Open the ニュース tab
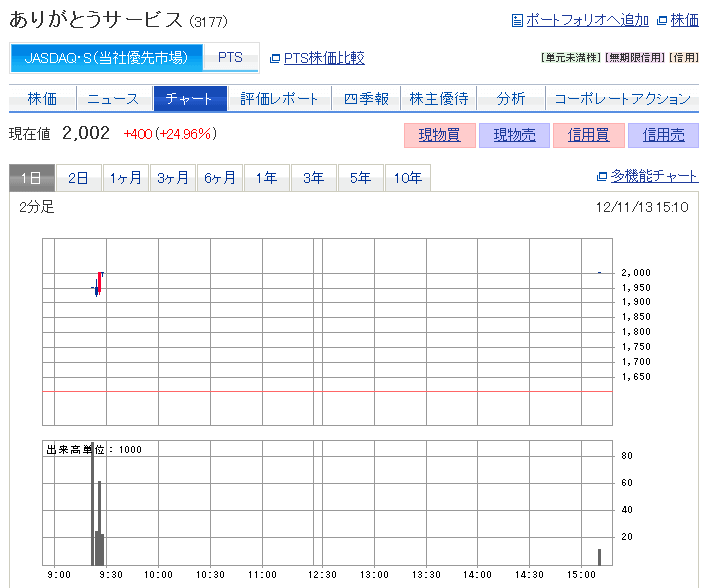The height and width of the screenshot is (588, 708). [113, 99]
